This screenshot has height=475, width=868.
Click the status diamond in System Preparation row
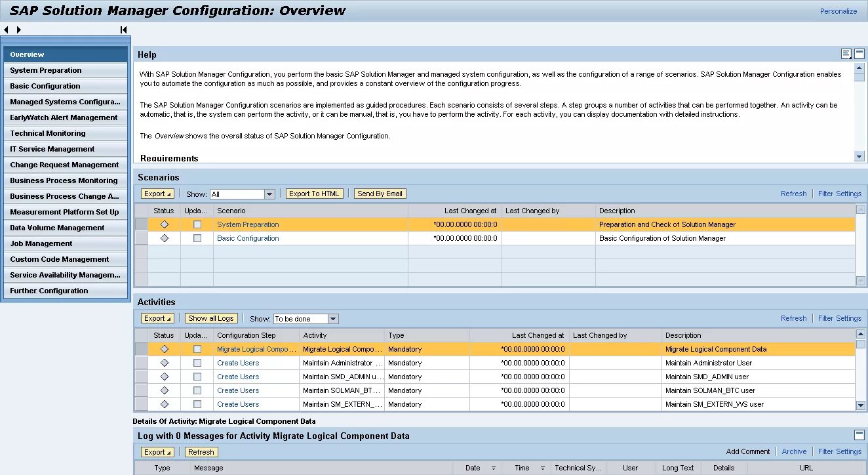[x=165, y=224]
